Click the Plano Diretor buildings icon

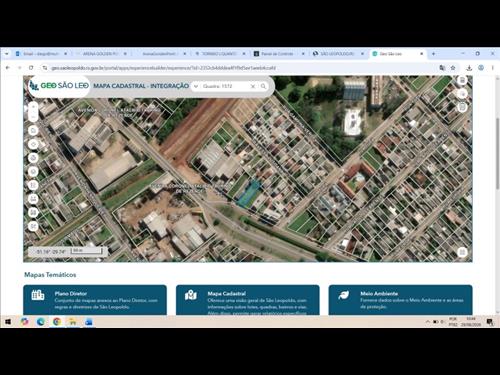click(38, 295)
